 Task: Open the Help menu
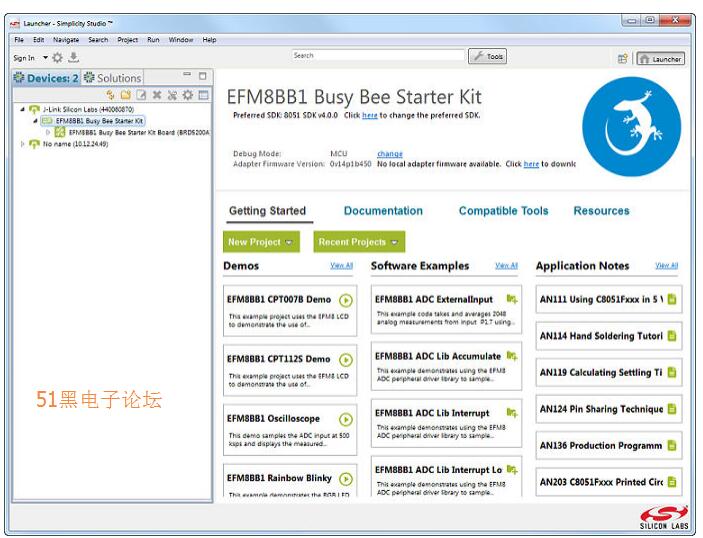pos(209,39)
